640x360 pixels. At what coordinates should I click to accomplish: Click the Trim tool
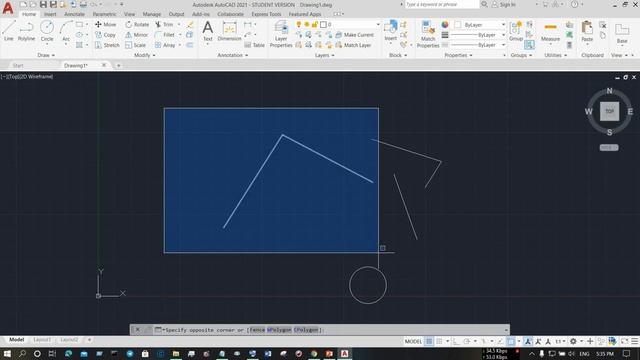click(x=164, y=24)
